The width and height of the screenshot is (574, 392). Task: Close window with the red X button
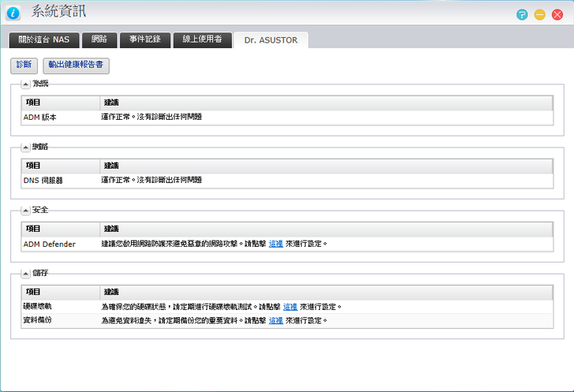tap(557, 15)
